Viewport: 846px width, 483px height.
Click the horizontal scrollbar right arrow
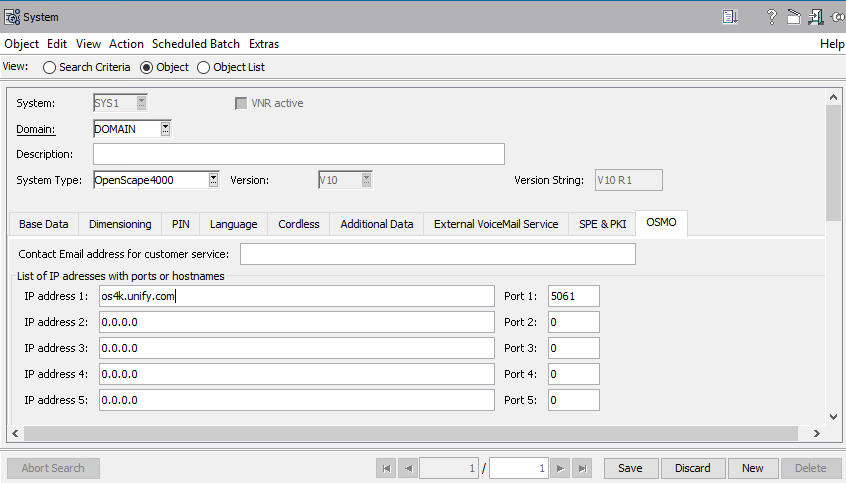tap(816, 433)
